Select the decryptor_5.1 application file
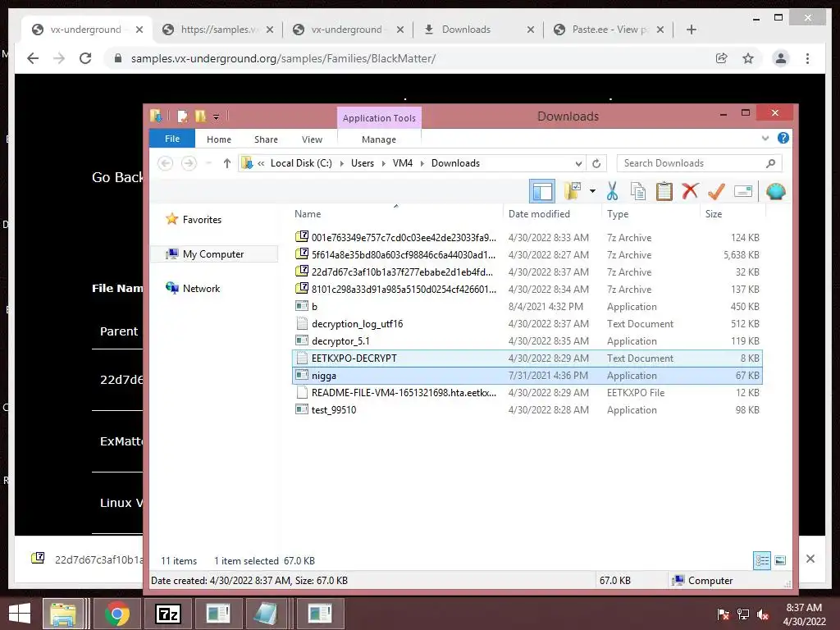This screenshot has width=840, height=630. coord(527,340)
